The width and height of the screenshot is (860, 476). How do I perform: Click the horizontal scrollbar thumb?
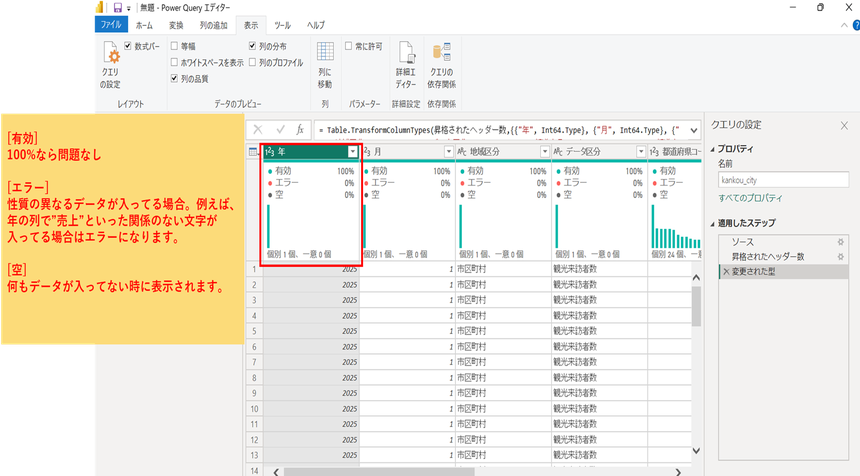(x=378, y=472)
